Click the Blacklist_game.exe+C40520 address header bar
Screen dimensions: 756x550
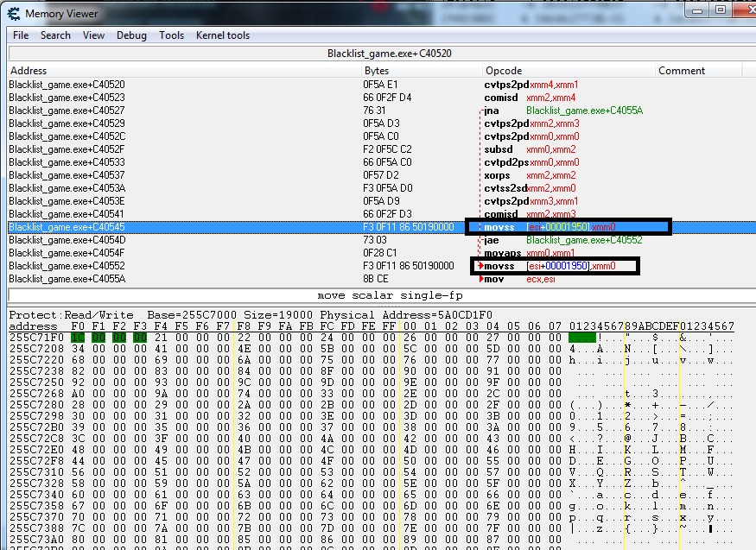click(377, 54)
